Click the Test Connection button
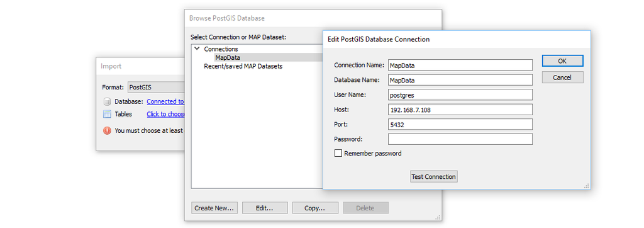The width and height of the screenshot is (644, 228). pyautogui.click(x=434, y=176)
